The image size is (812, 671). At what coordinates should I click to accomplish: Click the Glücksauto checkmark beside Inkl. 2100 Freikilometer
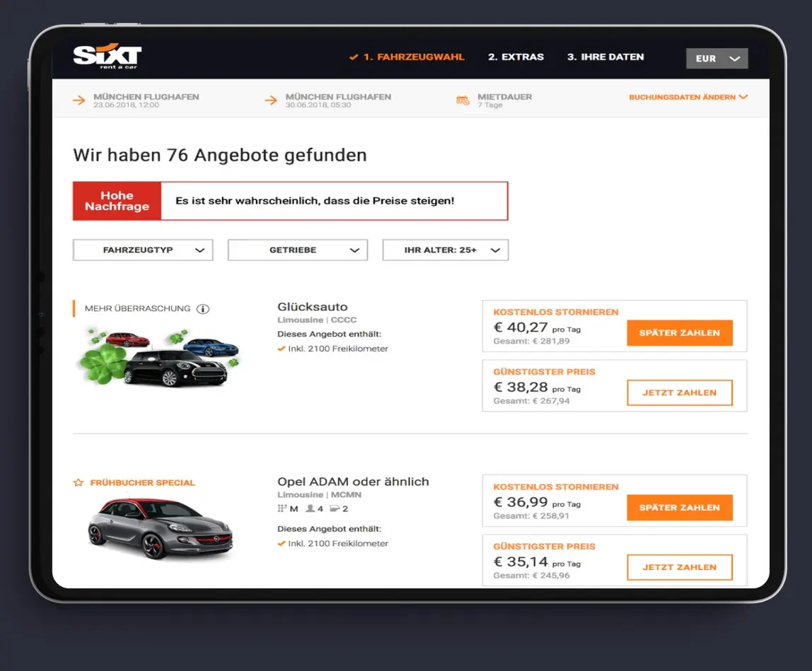click(x=282, y=349)
